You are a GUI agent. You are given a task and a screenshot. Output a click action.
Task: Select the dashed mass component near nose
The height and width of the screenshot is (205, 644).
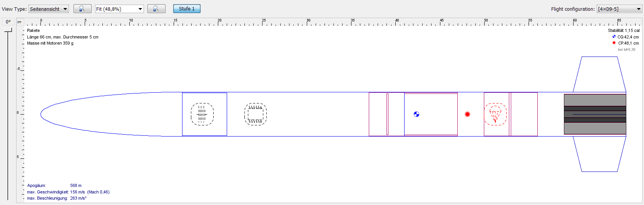pos(202,114)
